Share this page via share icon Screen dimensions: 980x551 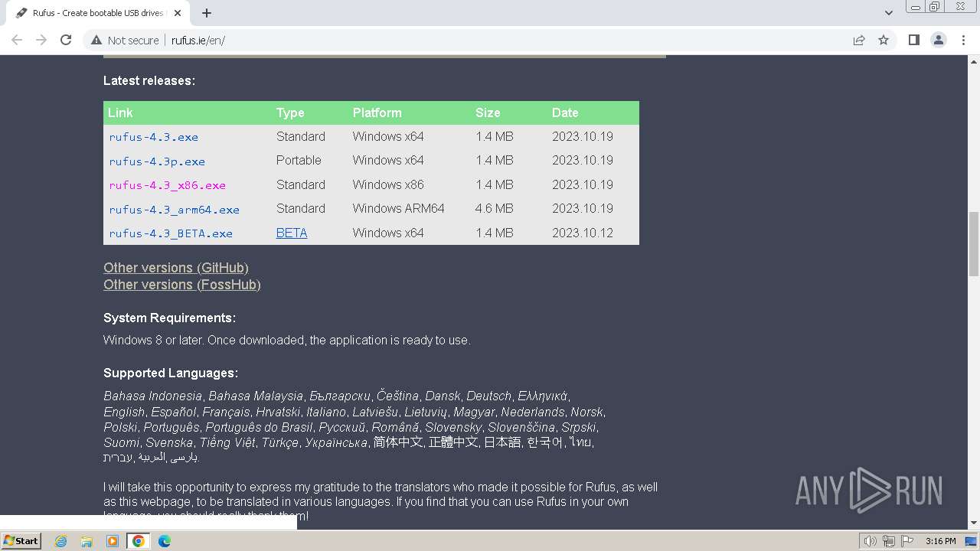859,40
